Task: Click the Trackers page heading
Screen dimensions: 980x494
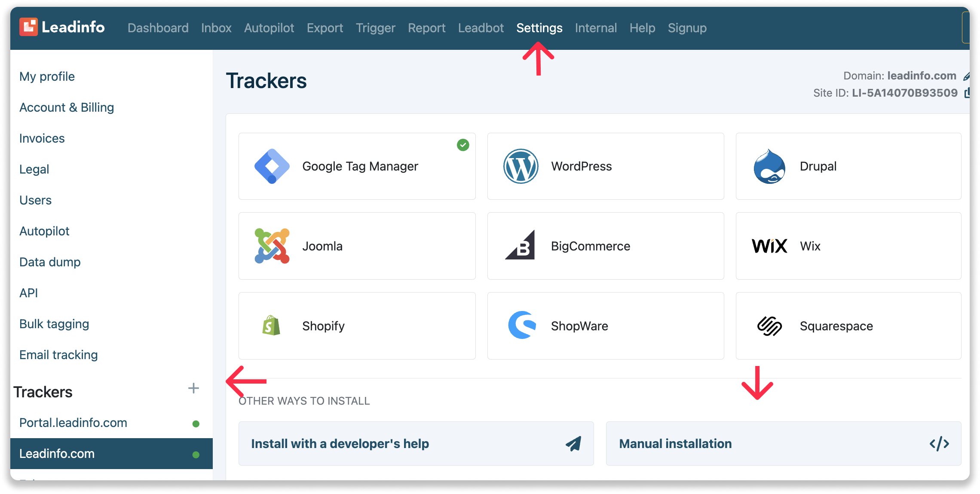Action: point(266,81)
